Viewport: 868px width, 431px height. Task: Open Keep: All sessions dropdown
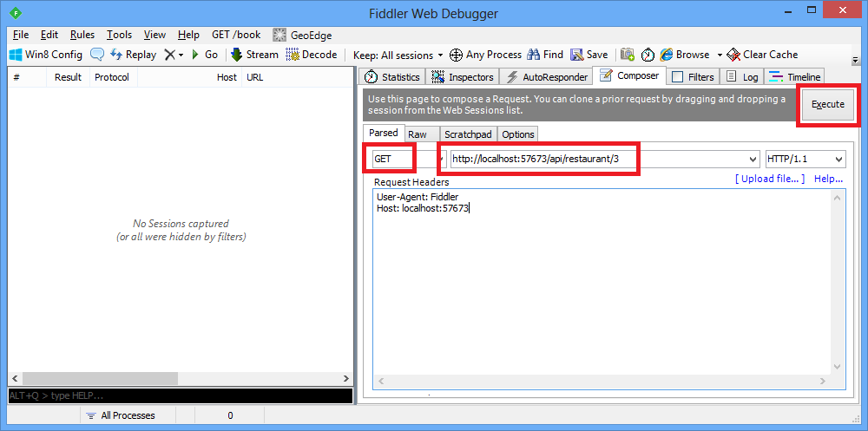398,56
